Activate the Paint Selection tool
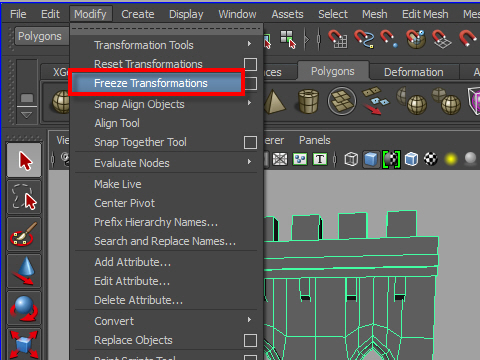Screen dimensions: 480x360 (x=24, y=234)
